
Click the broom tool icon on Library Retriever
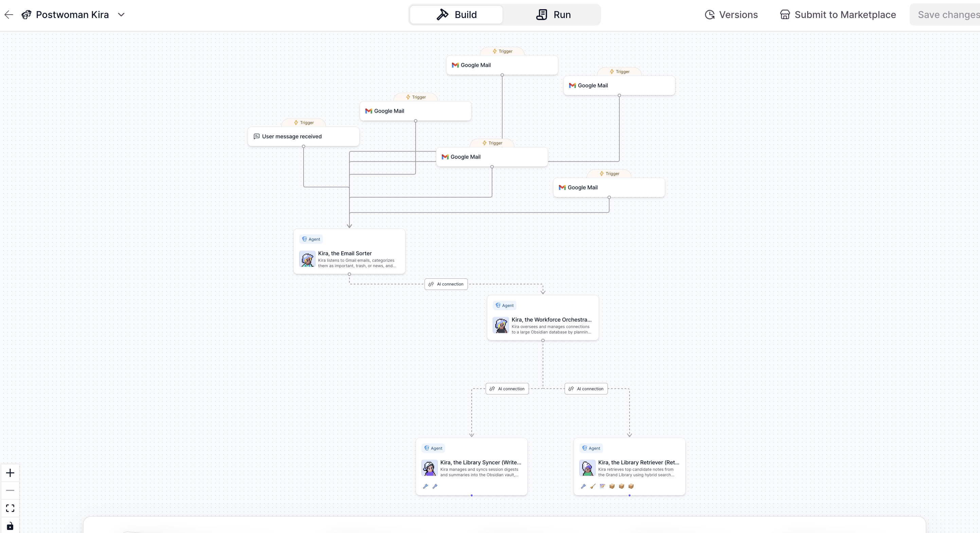click(x=593, y=486)
